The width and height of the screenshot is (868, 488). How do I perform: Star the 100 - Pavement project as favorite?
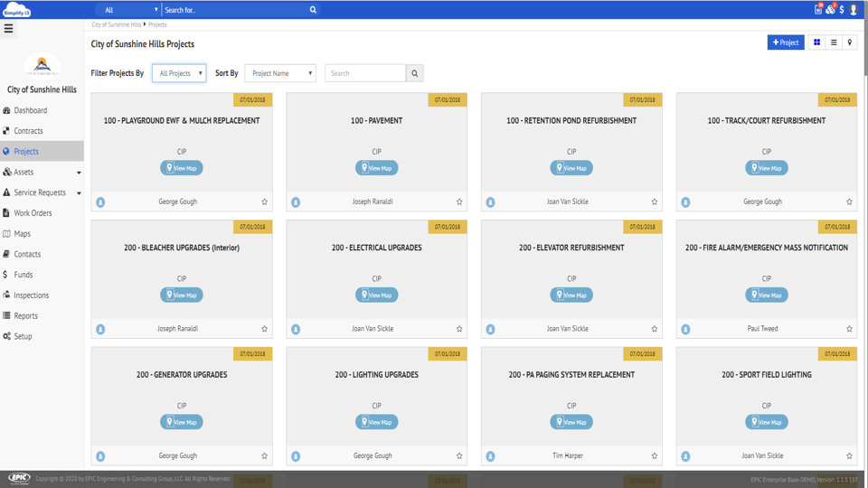459,202
